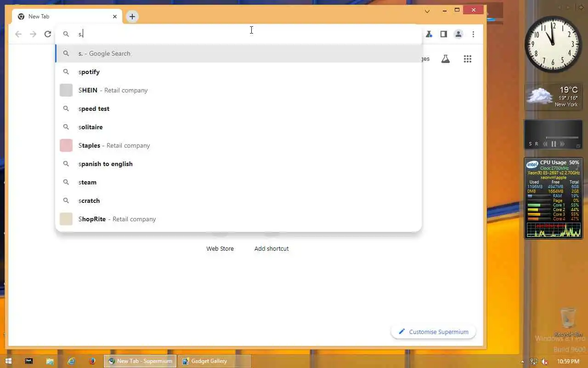Choose the ShopRite Retail company suggestion
Image resolution: width=588 pixels, height=368 pixels.
coord(238,219)
